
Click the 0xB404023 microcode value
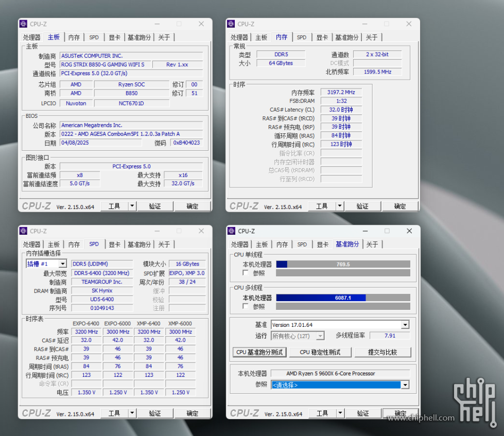click(186, 143)
